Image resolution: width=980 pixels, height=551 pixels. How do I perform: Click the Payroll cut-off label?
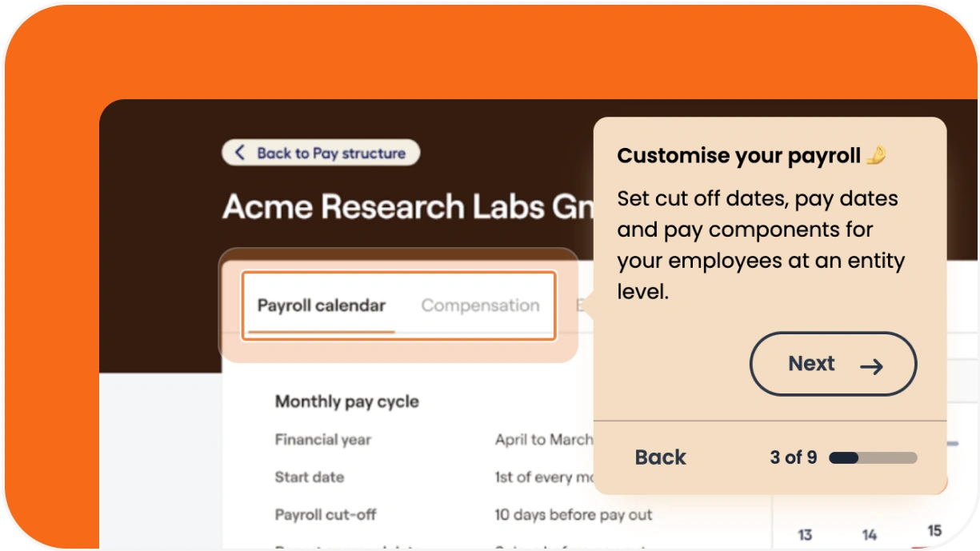point(325,515)
